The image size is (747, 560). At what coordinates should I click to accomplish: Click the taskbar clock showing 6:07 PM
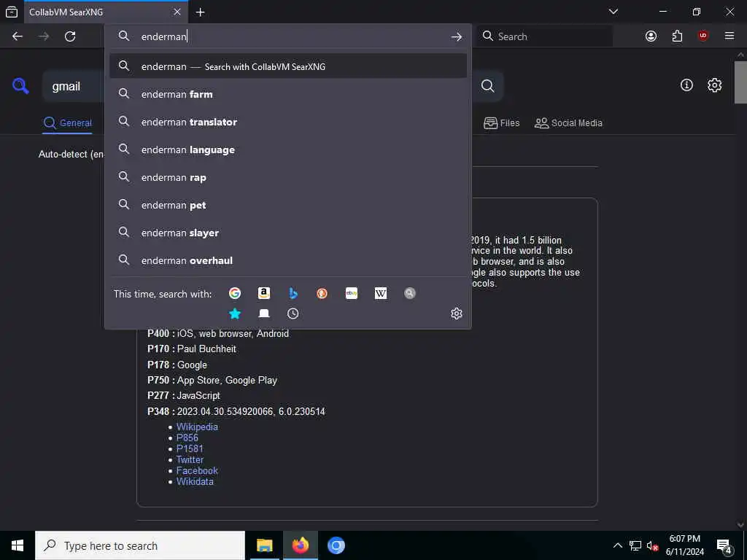(684, 545)
